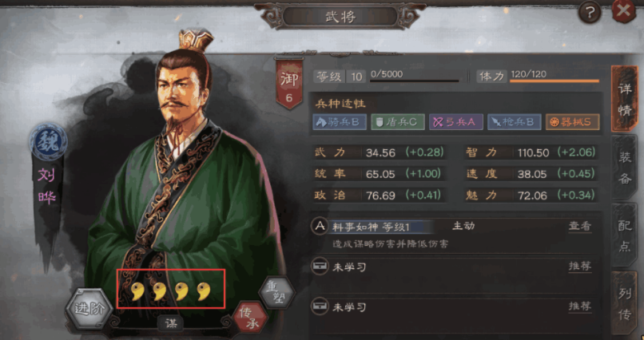
Task: Switch to the 详情 tab
Action: point(624,99)
